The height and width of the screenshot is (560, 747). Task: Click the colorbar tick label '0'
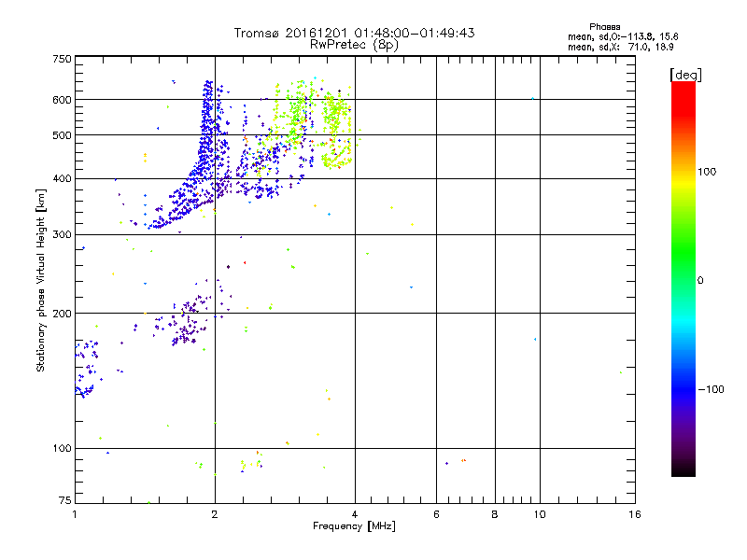(700, 281)
